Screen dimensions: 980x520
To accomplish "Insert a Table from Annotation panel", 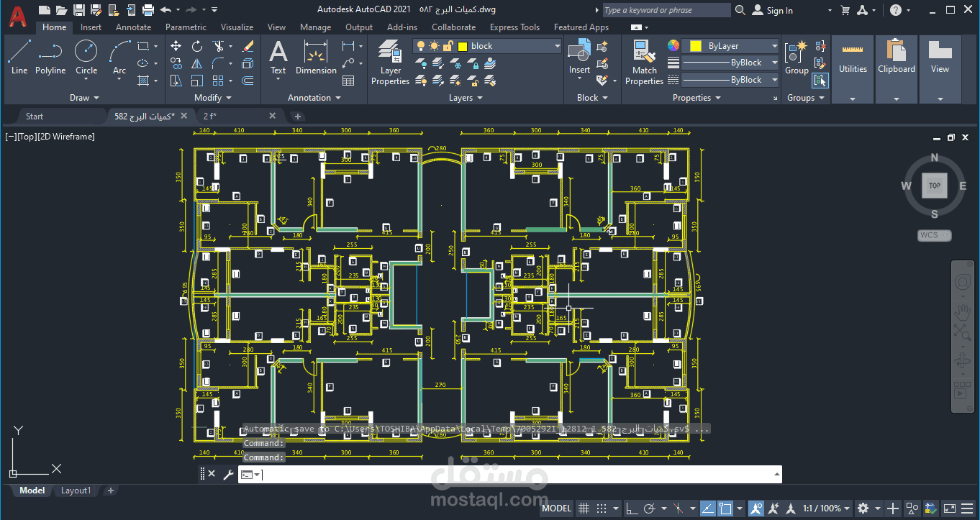I will [348, 81].
